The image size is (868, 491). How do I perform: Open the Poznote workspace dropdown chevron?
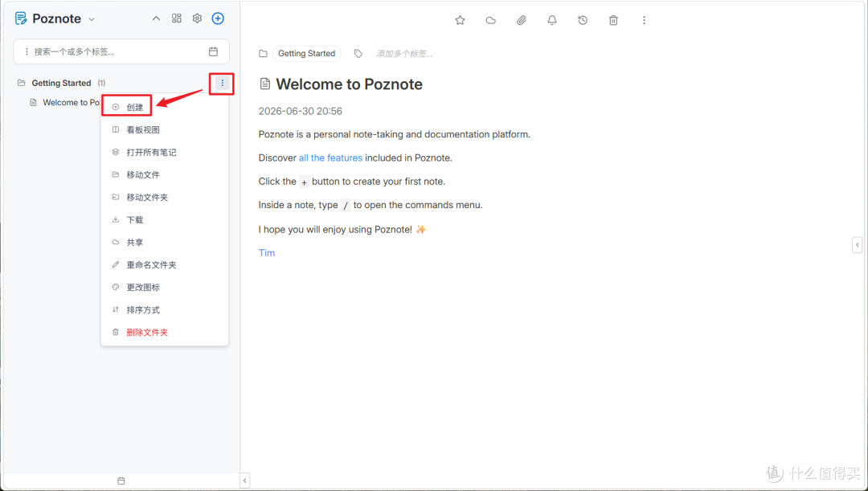coord(92,19)
